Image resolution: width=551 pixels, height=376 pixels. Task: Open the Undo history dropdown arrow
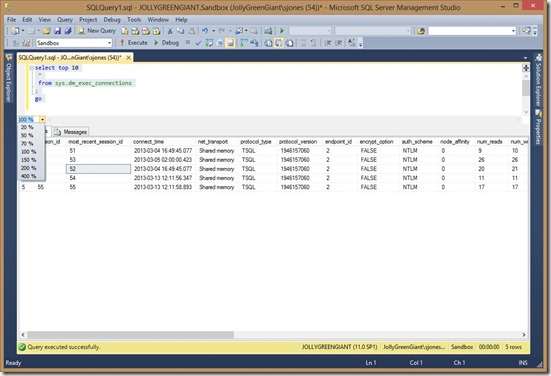[213, 31]
